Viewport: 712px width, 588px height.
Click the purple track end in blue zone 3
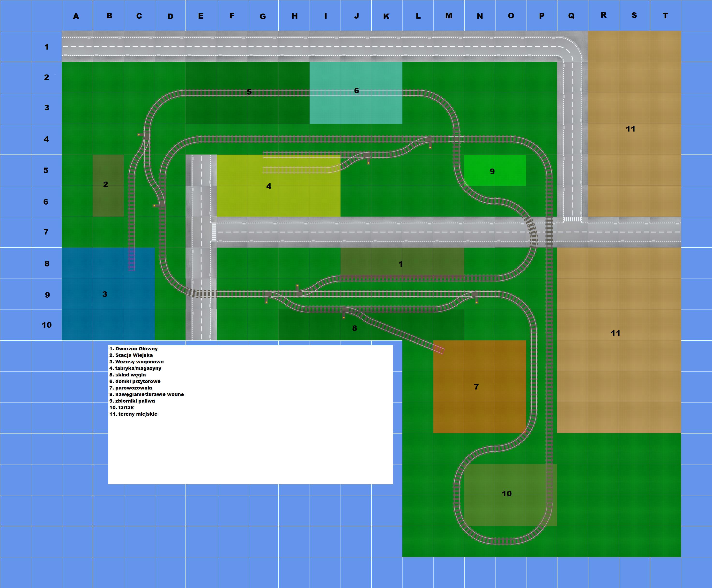[131, 259]
